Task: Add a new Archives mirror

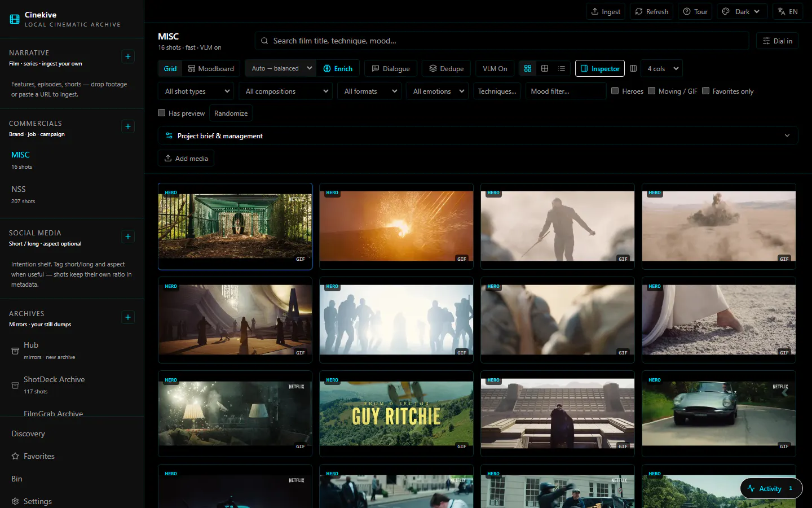Action: (x=128, y=317)
